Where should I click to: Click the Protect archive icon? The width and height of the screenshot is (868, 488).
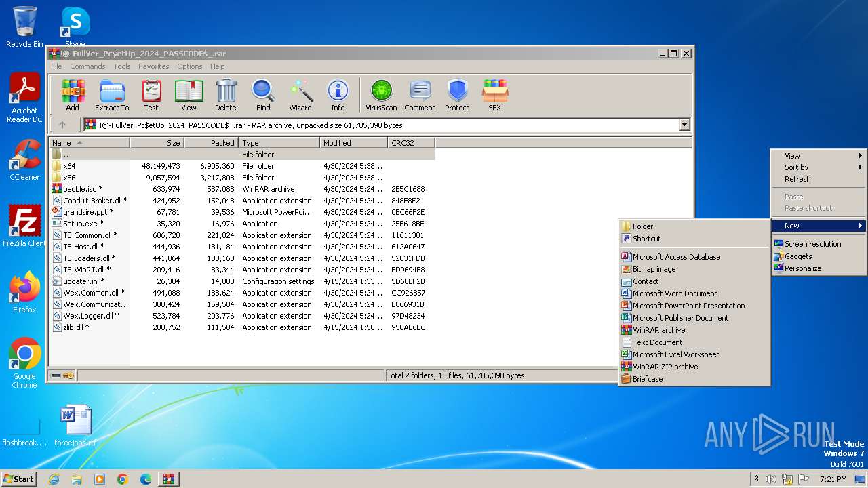coord(457,96)
